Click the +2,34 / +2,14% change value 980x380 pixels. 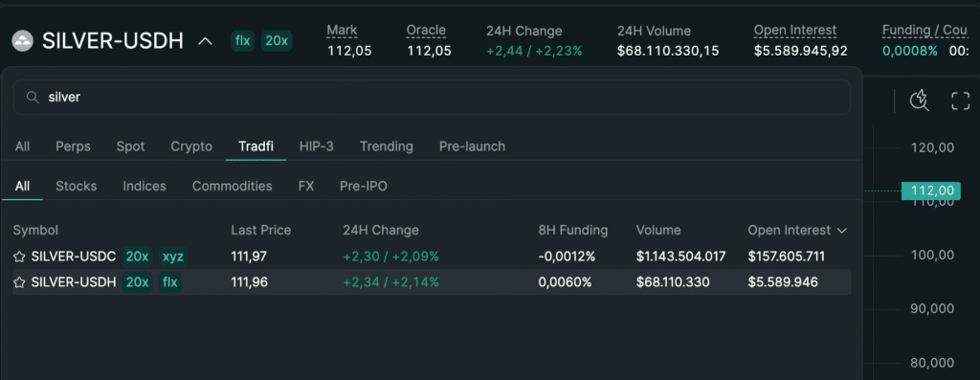coord(390,282)
